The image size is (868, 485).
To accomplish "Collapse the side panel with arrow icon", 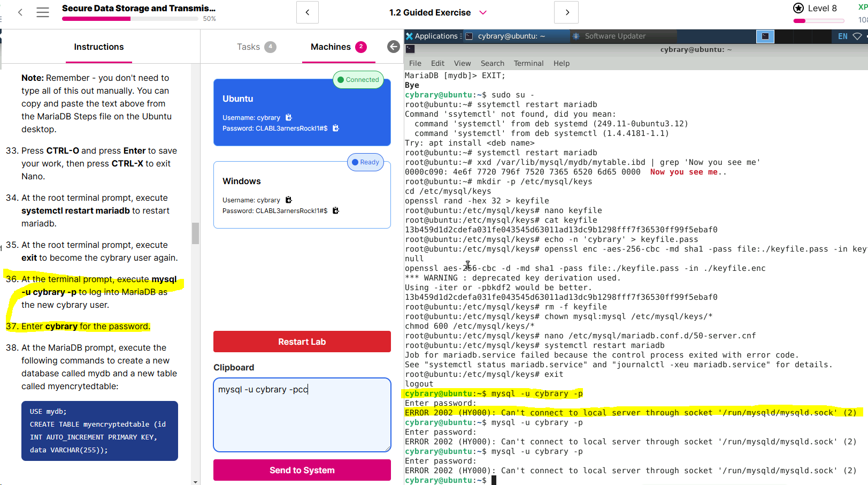I will coord(394,47).
